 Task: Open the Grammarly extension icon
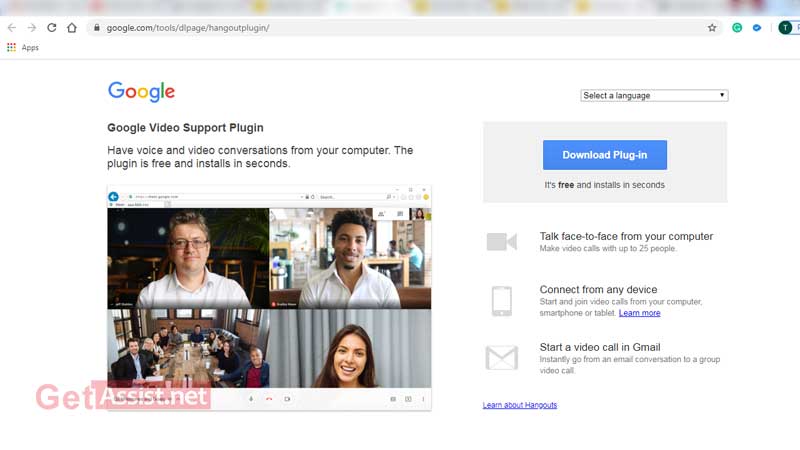click(x=738, y=28)
